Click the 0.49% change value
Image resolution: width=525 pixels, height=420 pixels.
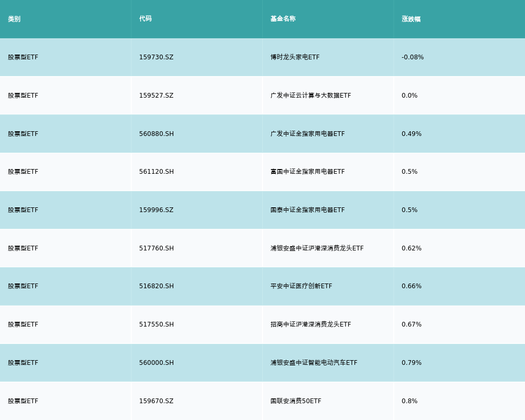point(412,134)
